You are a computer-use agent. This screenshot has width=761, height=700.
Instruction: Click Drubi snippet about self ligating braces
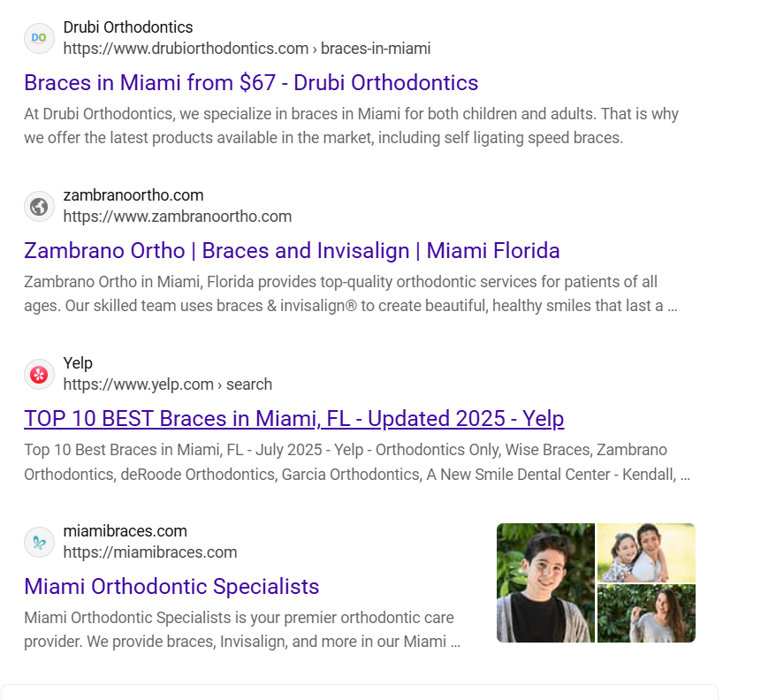pyautogui.click(x=351, y=126)
